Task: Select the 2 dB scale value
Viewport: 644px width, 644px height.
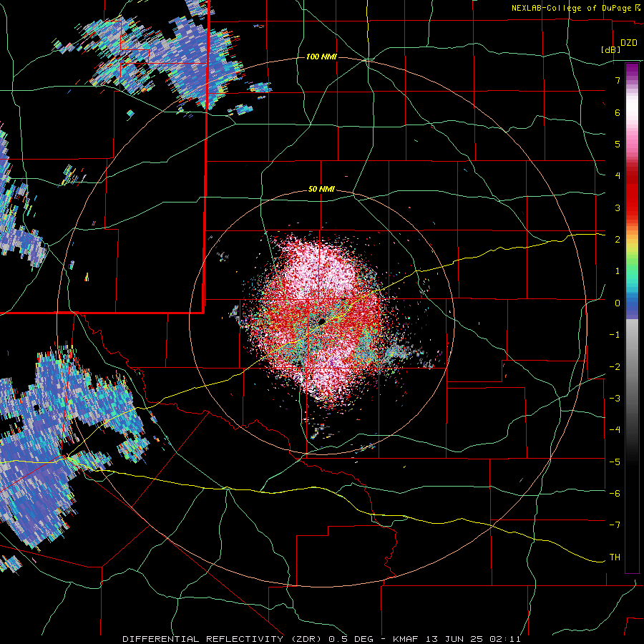Action: pyautogui.click(x=618, y=240)
